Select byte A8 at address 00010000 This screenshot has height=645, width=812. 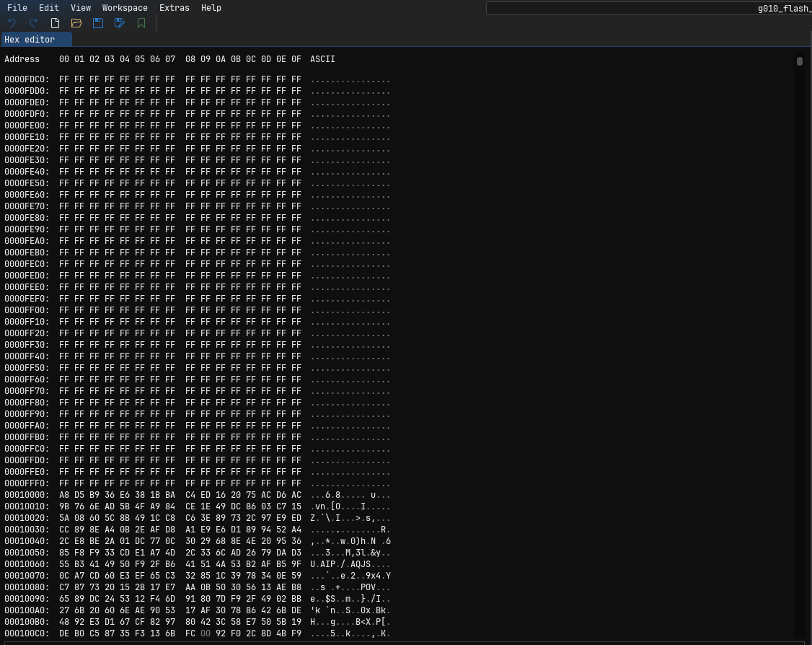pos(64,495)
